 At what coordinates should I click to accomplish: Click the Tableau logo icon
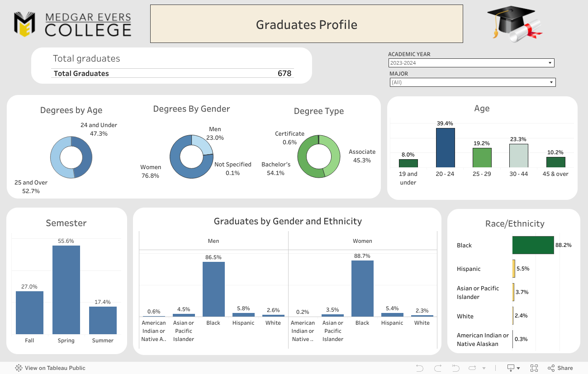tap(19, 368)
